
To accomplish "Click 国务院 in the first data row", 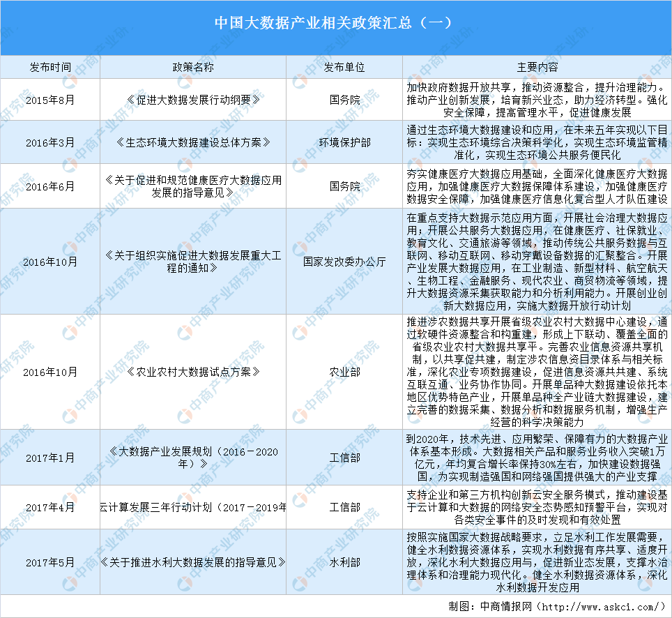I will (x=345, y=98).
